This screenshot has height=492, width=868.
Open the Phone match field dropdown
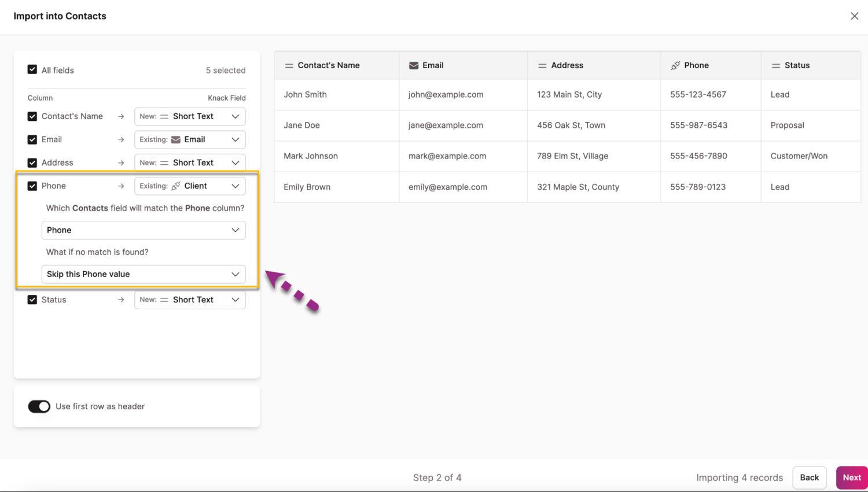[x=144, y=230]
